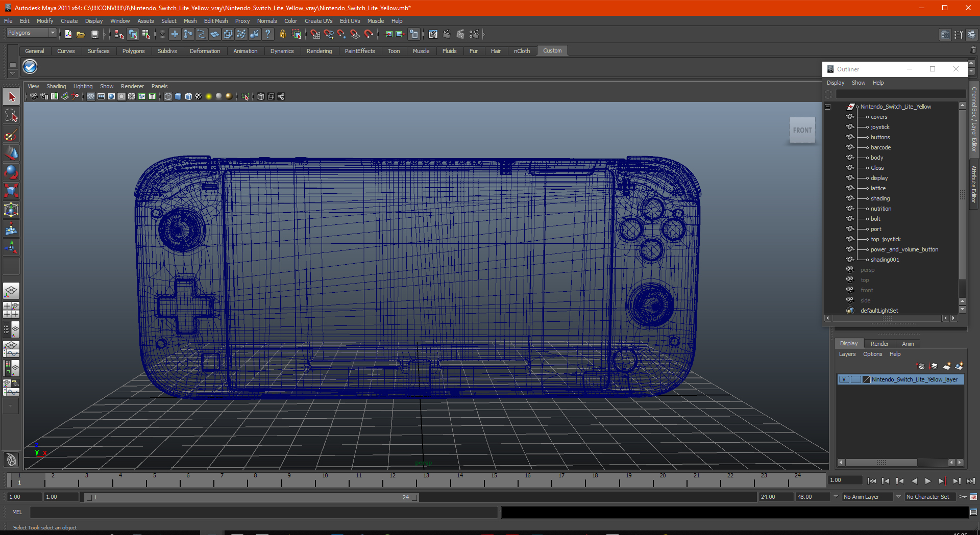This screenshot has height=535, width=980.
Task: Switch to the Polygons shelf tab
Action: coord(133,51)
